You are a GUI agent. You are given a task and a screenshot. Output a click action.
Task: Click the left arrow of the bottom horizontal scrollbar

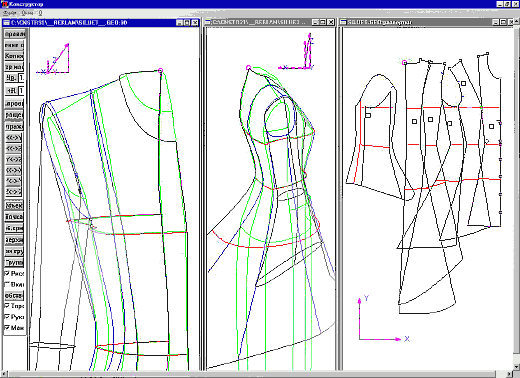[x=4, y=374]
